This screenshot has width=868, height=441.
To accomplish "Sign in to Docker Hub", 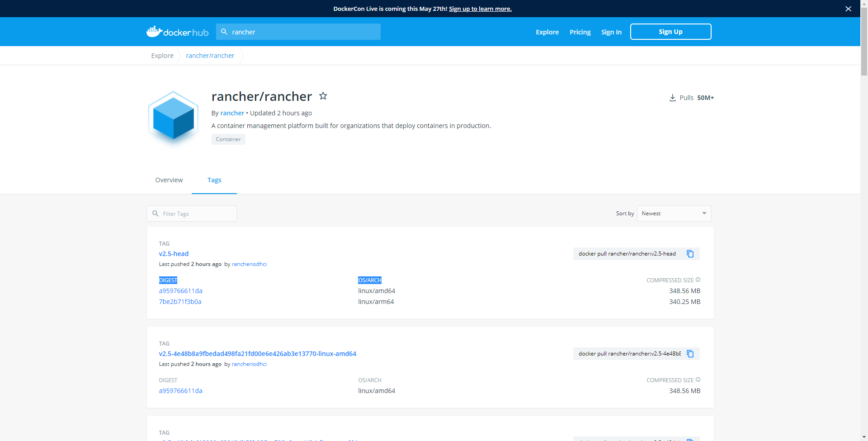I will [611, 32].
